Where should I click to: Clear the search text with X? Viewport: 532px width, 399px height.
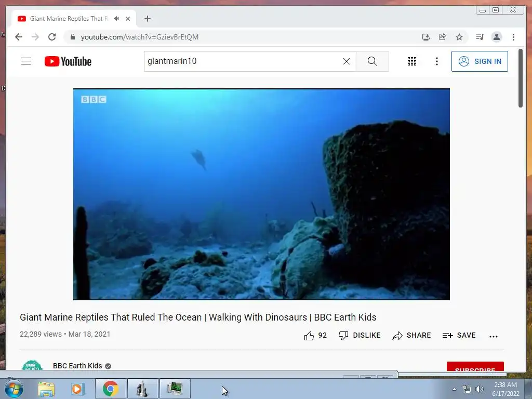coord(347,61)
